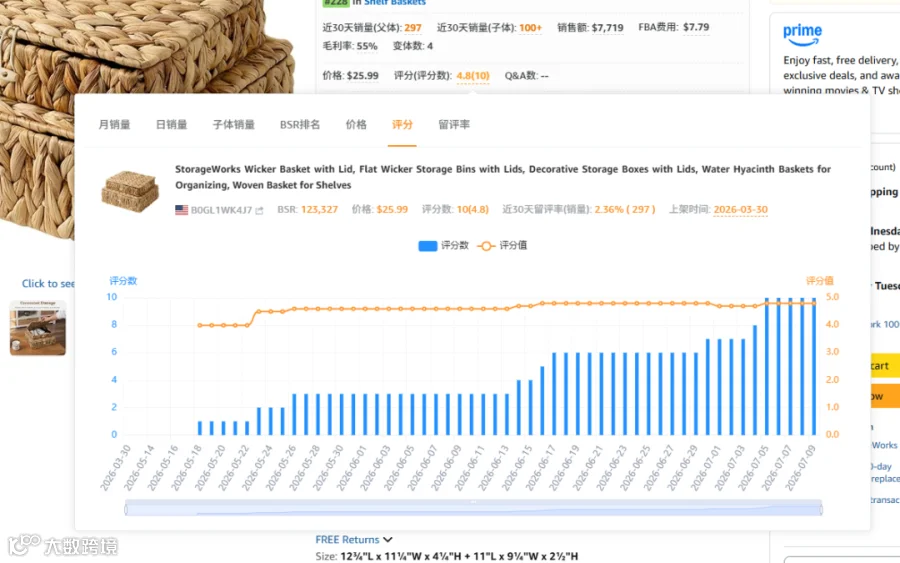Screen dimensions: 900x563
Task: Switch to the 价格 tab
Action: 356,125
